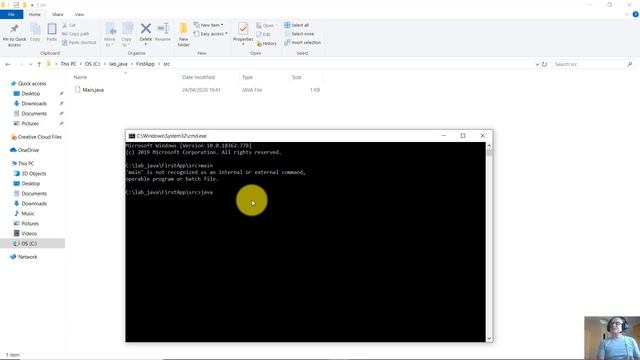This screenshot has width=640, height=360.
Task: Click lab_java in breadcrumb path
Action: point(118,64)
